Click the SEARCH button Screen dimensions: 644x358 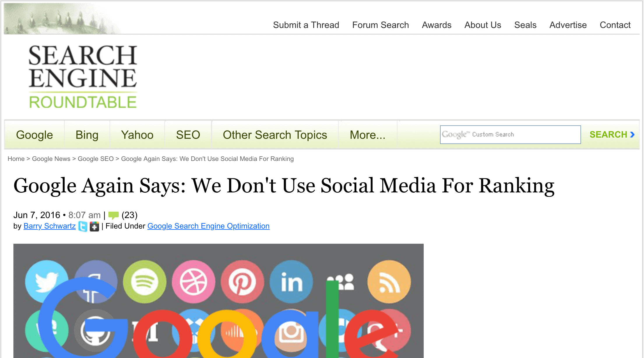(612, 135)
